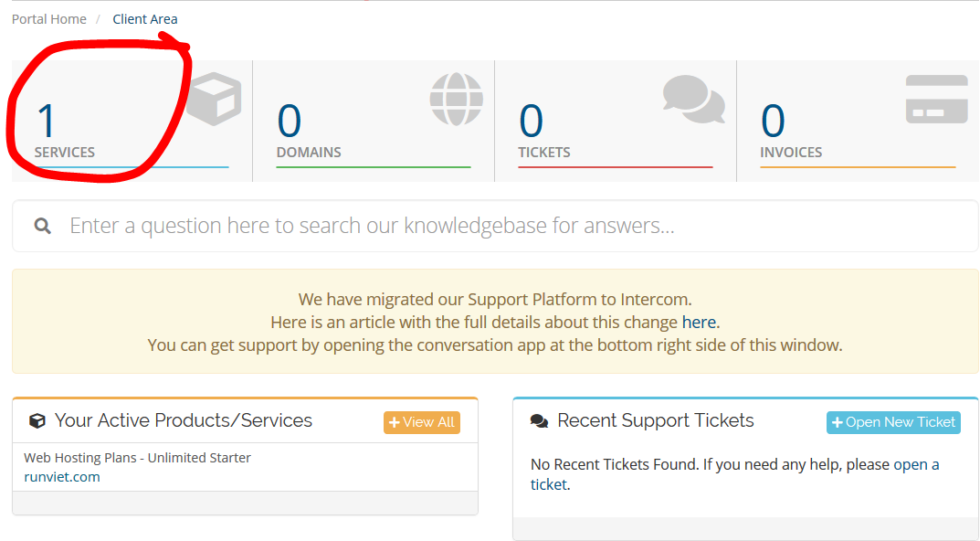The height and width of the screenshot is (541, 980).
Task: Select Web Hosting Plans - Unlimited Starter row
Action: 137,458
